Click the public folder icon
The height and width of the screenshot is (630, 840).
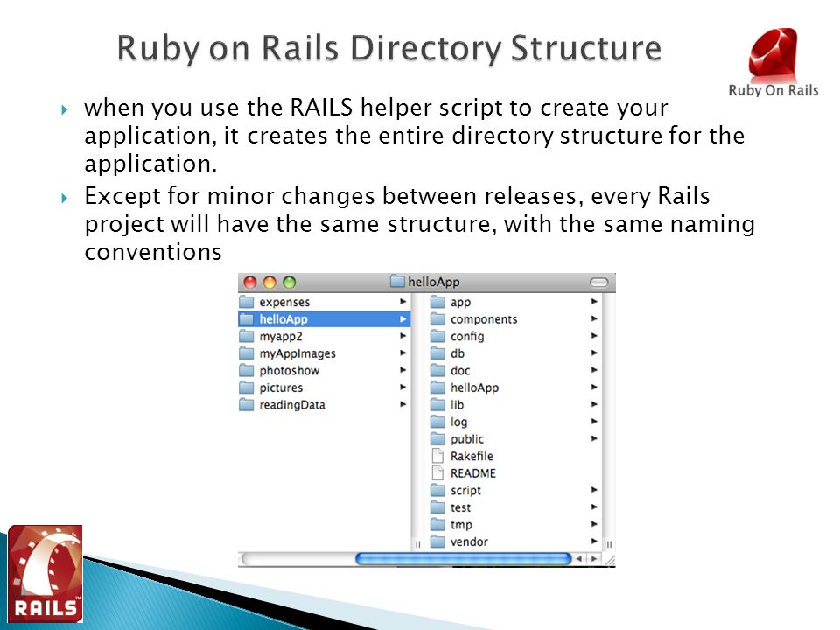[437, 438]
